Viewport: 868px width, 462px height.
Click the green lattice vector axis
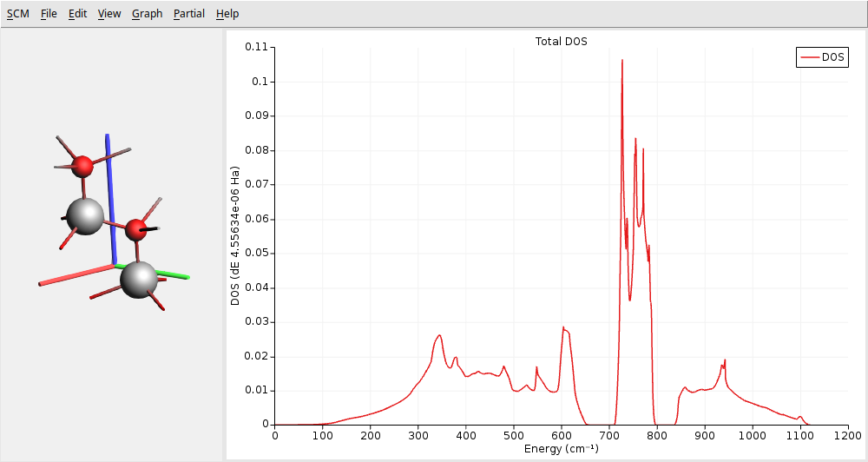coord(174,274)
